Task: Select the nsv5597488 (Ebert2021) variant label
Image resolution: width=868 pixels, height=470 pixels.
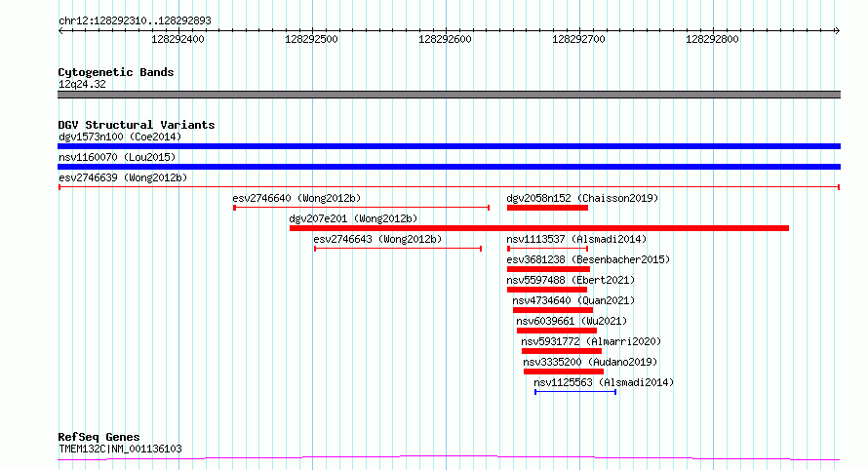Action: pos(571,280)
